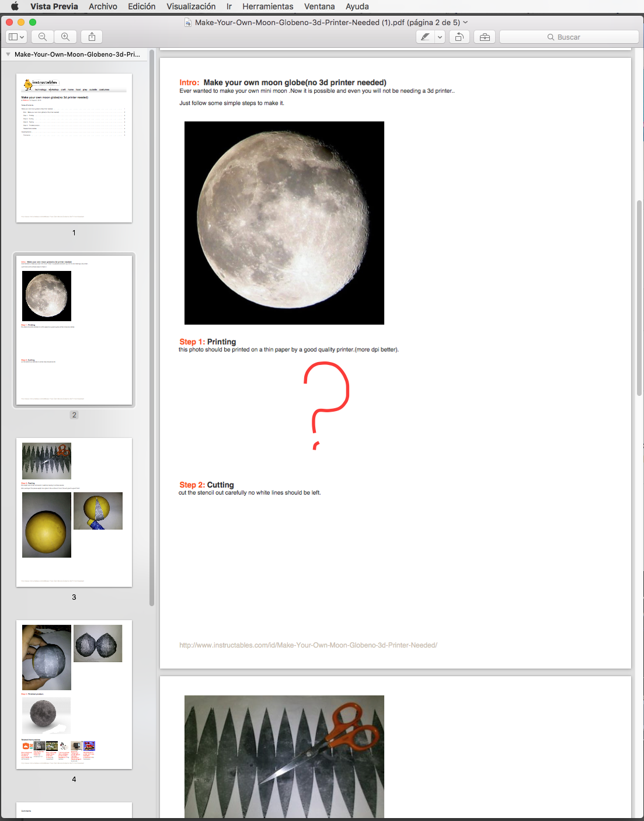Zoom out of the PDF document

pyautogui.click(x=42, y=36)
